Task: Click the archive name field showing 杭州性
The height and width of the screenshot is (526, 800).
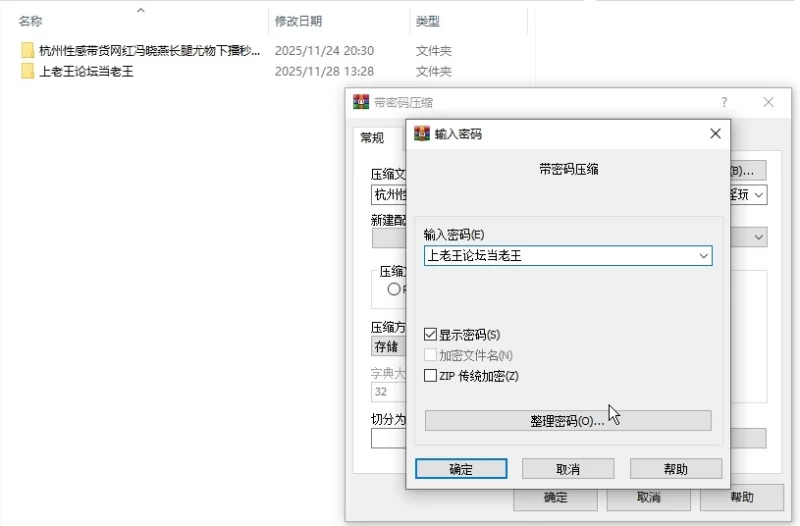Action: 389,195
